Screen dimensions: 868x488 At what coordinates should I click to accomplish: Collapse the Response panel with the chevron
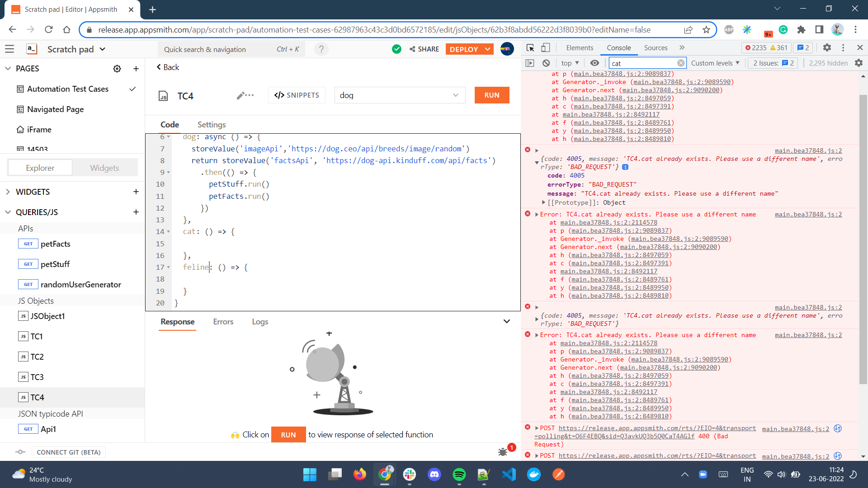(506, 321)
